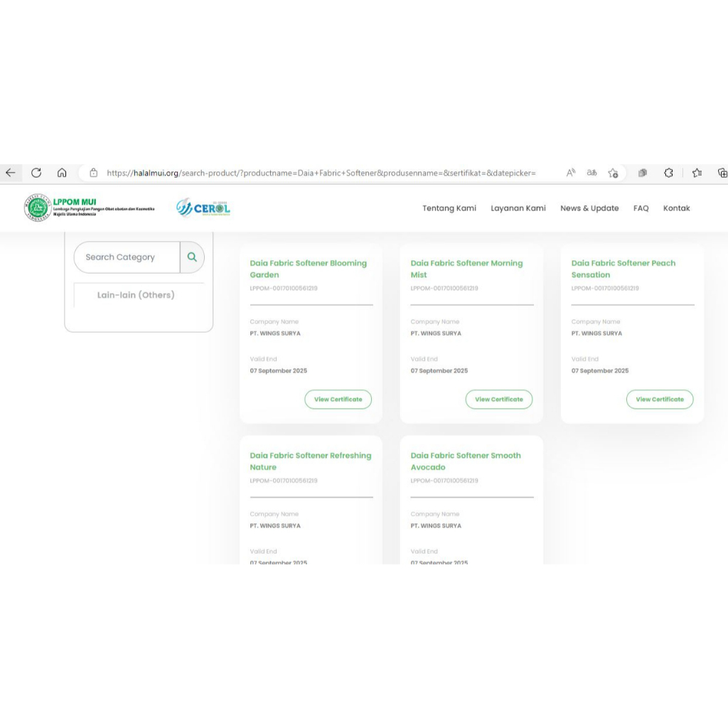Click the browser back arrow
Viewport: 728px width, 728px height.
(x=10, y=173)
